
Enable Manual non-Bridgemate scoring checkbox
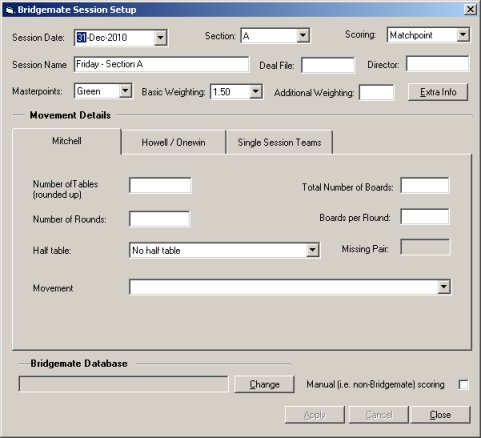click(x=463, y=385)
